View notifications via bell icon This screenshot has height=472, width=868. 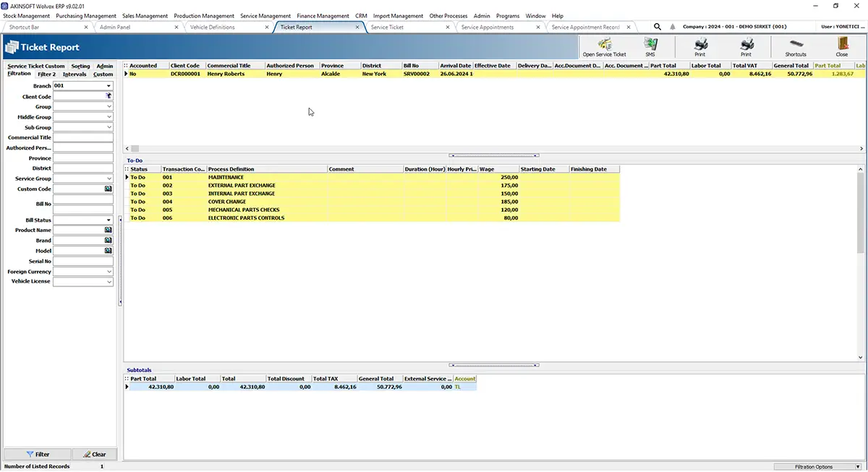point(673,27)
